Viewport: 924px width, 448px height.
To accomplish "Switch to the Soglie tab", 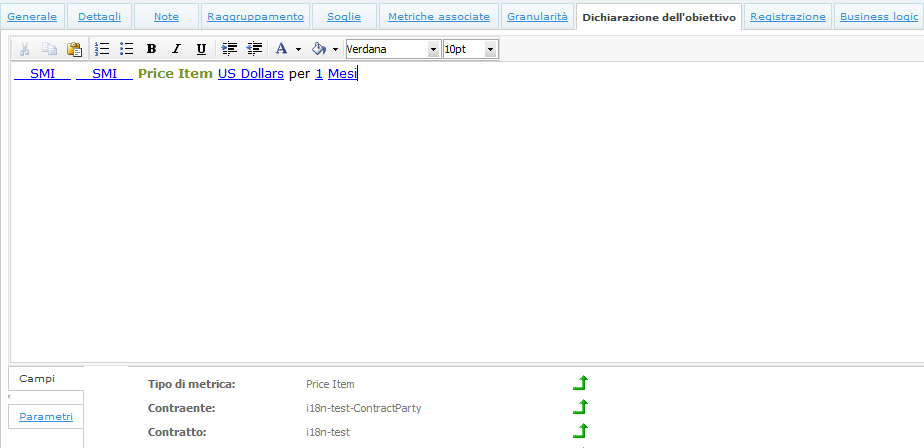I will [344, 17].
